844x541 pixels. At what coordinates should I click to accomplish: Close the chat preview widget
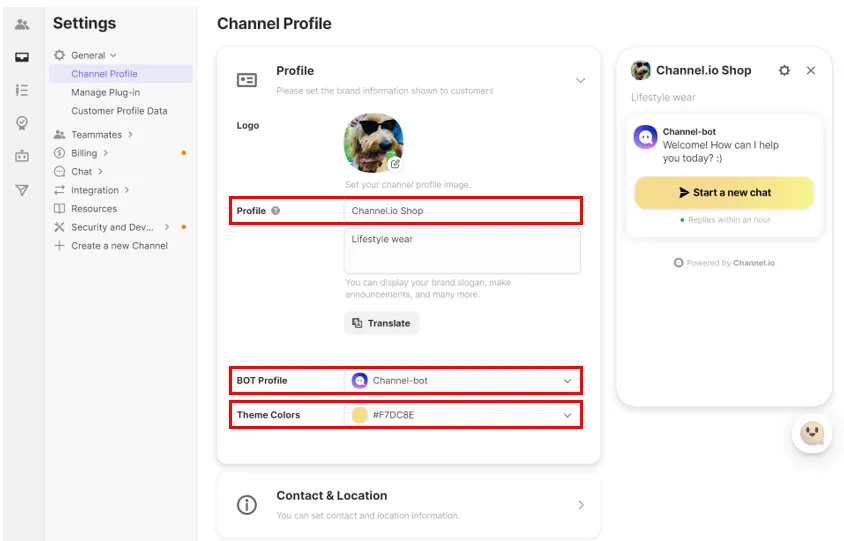(811, 71)
